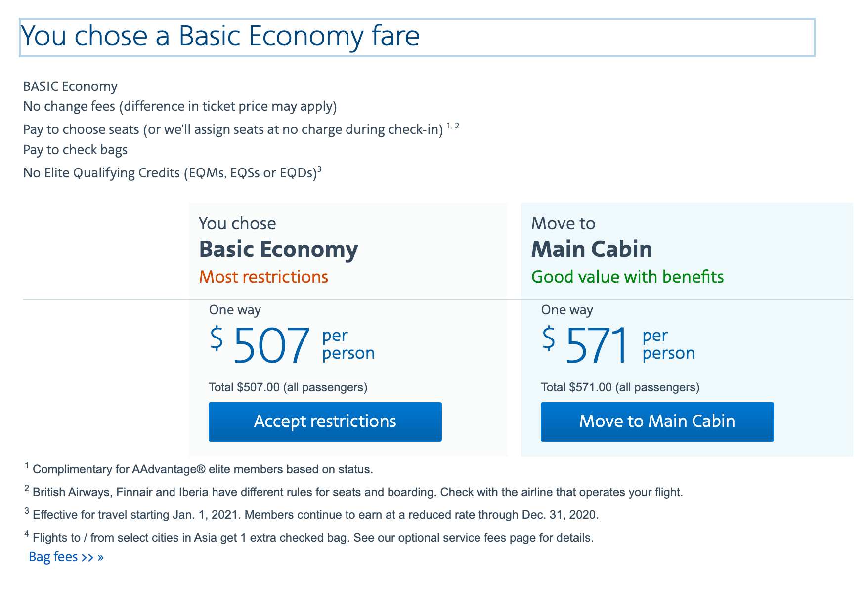
Task: Click the AAdvantage elite members footnote
Action: click(203, 469)
